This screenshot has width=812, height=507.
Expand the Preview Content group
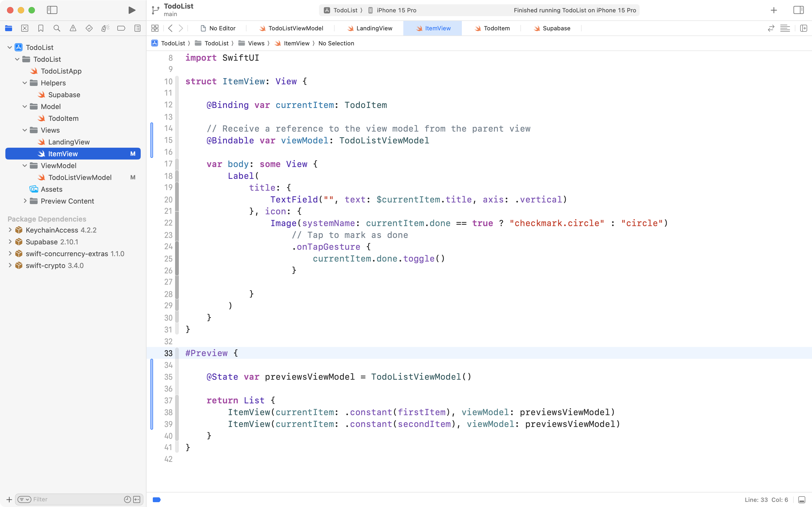pos(25,201)
